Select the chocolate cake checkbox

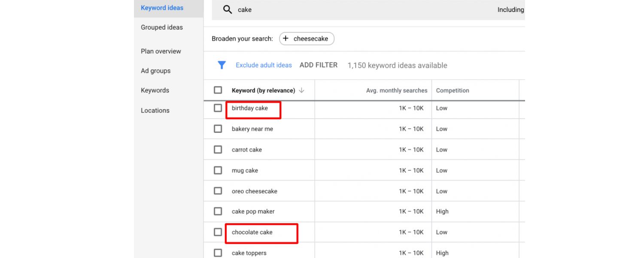coord(218,232)
